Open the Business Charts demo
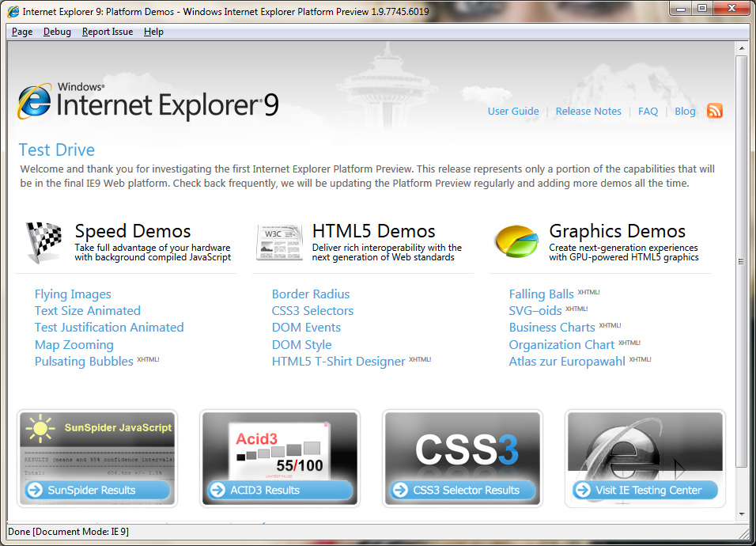 (552, 327)
